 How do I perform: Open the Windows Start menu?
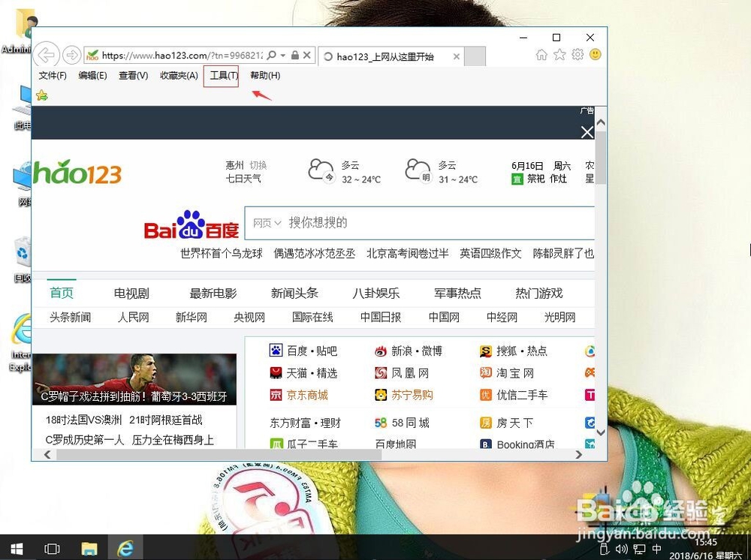tap(17, 548)
